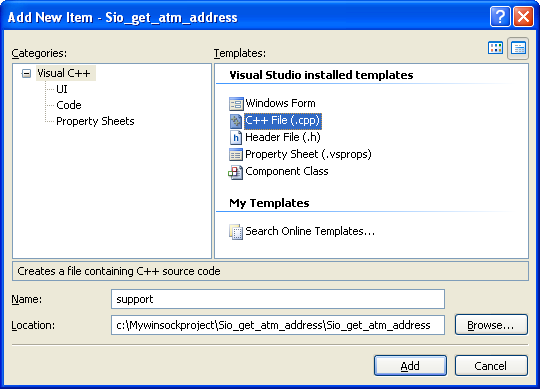Click the Cancel button

click(491, 366)
